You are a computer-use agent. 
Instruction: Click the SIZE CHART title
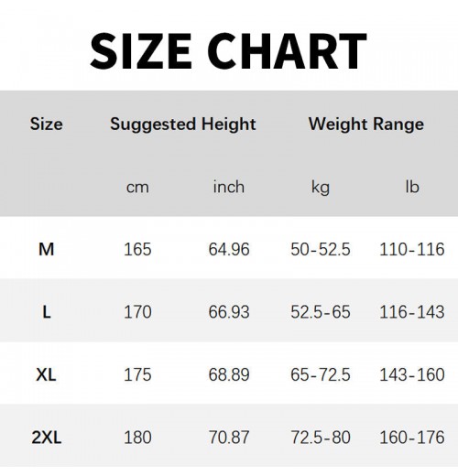pos(228,51)
